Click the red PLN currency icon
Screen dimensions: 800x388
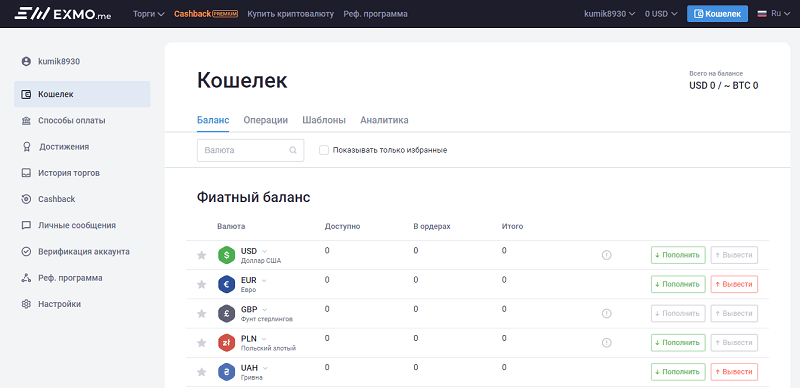[x=226, y=343]
